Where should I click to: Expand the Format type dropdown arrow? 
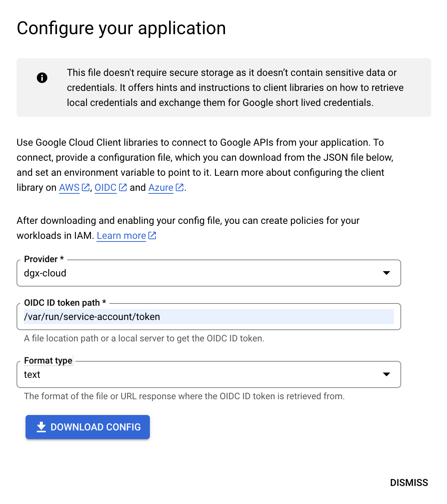tap(386, 374)
